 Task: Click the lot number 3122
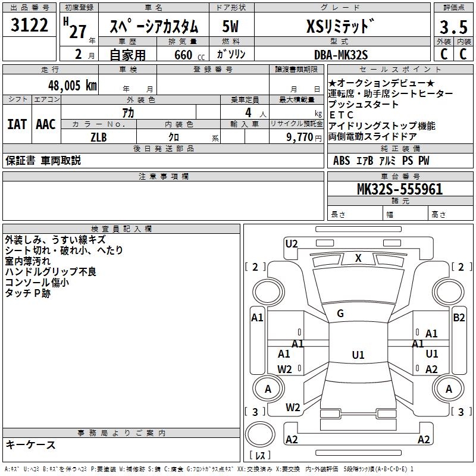pyautogui.click(x=30, y=27)
